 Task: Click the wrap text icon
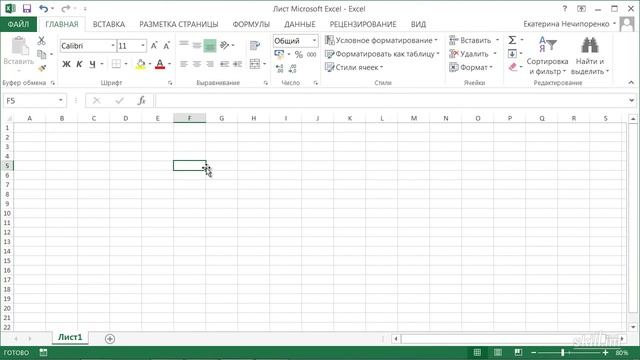255,45
